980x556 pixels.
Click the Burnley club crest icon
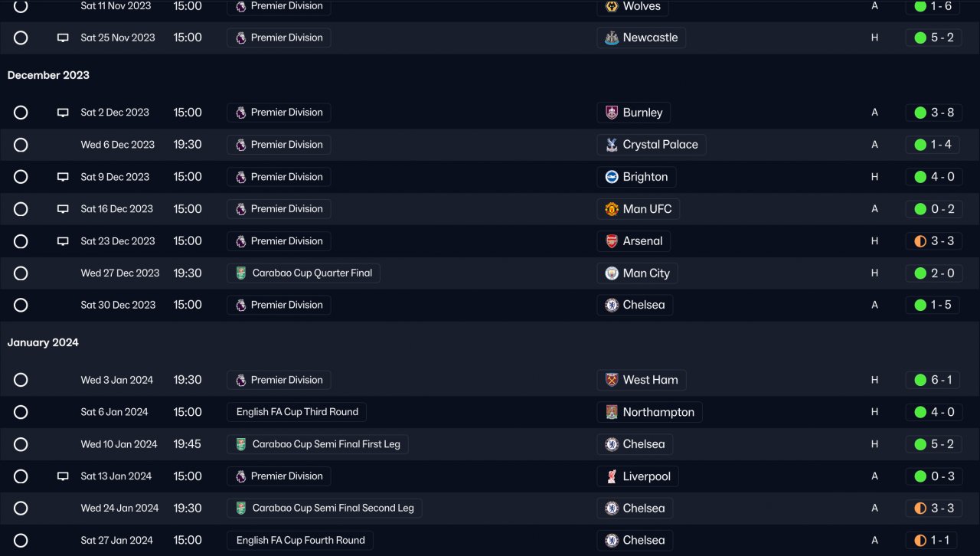(611, 113)
